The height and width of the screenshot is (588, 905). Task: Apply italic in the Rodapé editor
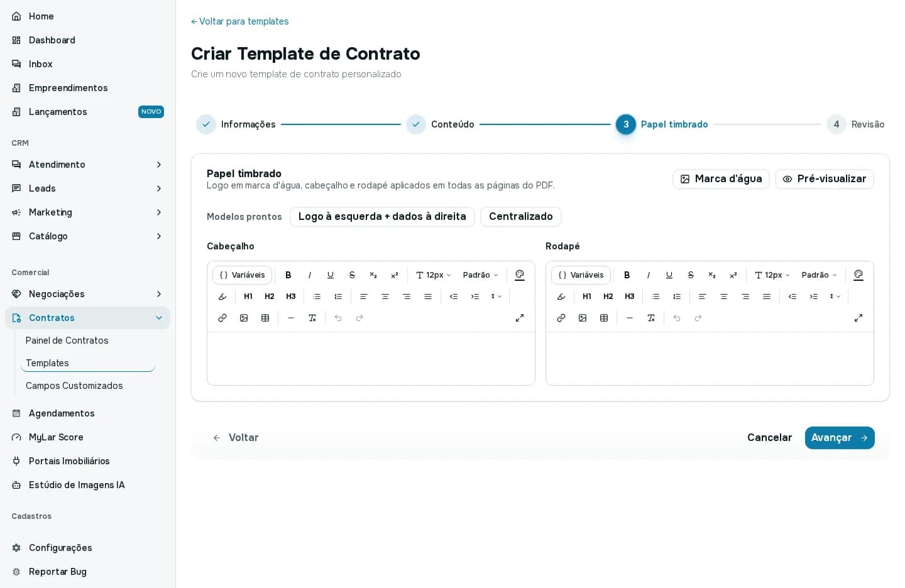tap(648, 275)
